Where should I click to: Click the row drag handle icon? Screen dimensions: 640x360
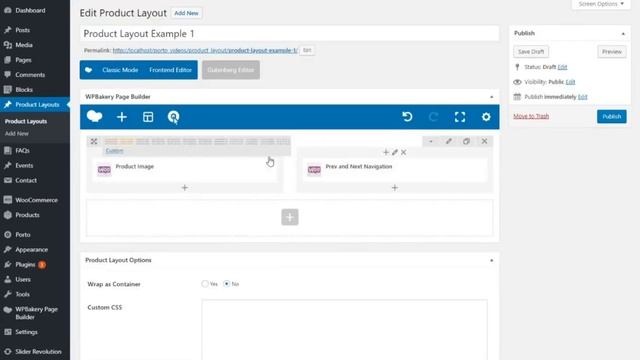[94, 141]
